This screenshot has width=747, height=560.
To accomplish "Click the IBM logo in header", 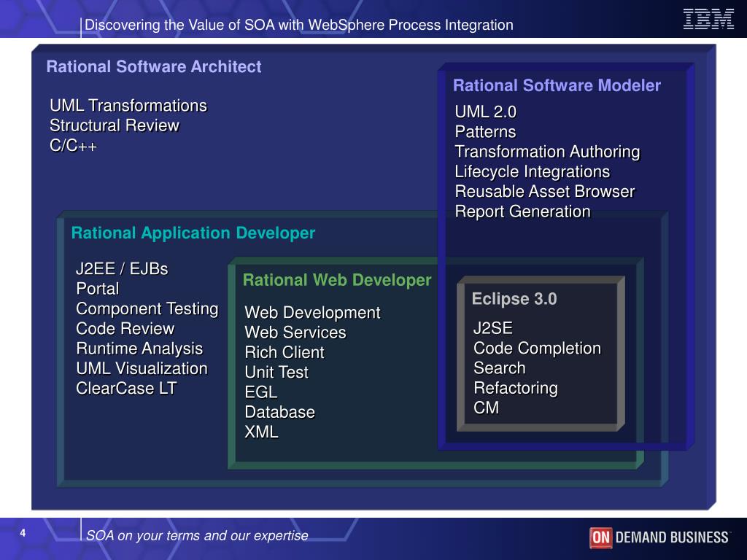I will tap(708, 20).
